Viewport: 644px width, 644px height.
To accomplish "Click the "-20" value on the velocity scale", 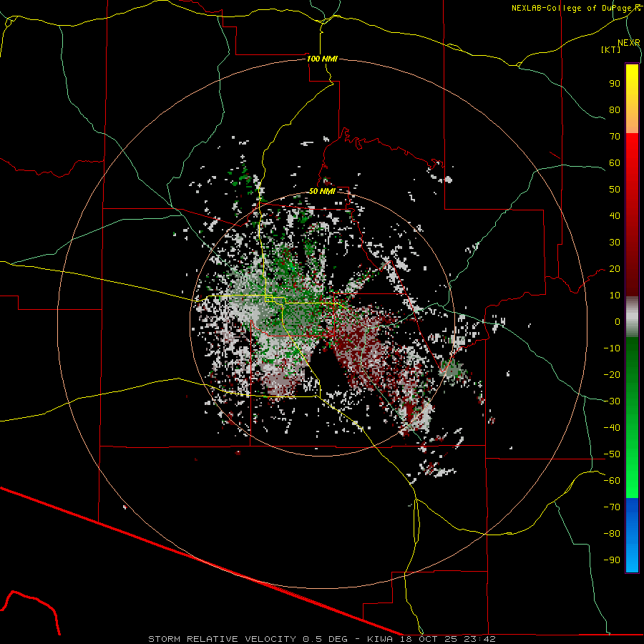I will pyautogui.click(x=612, y=375).
